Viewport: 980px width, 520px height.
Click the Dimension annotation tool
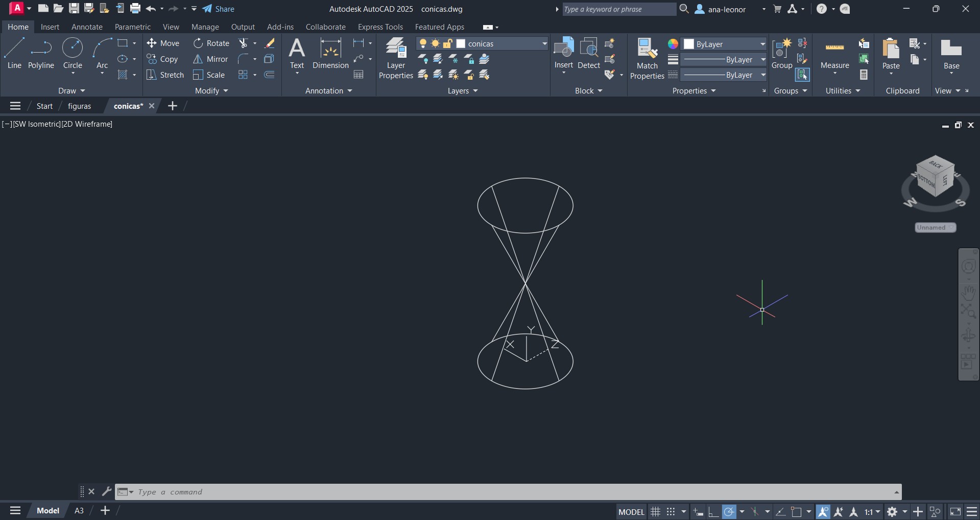pos(330,53)
